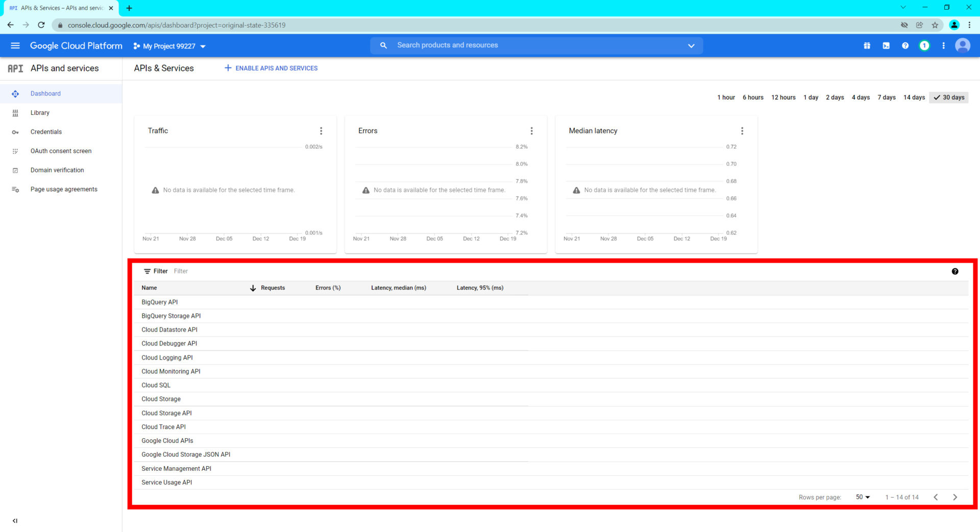This screenshot has width=980, height=532.
Task: Bookmark this page with star icon
Action: [935, 25]
